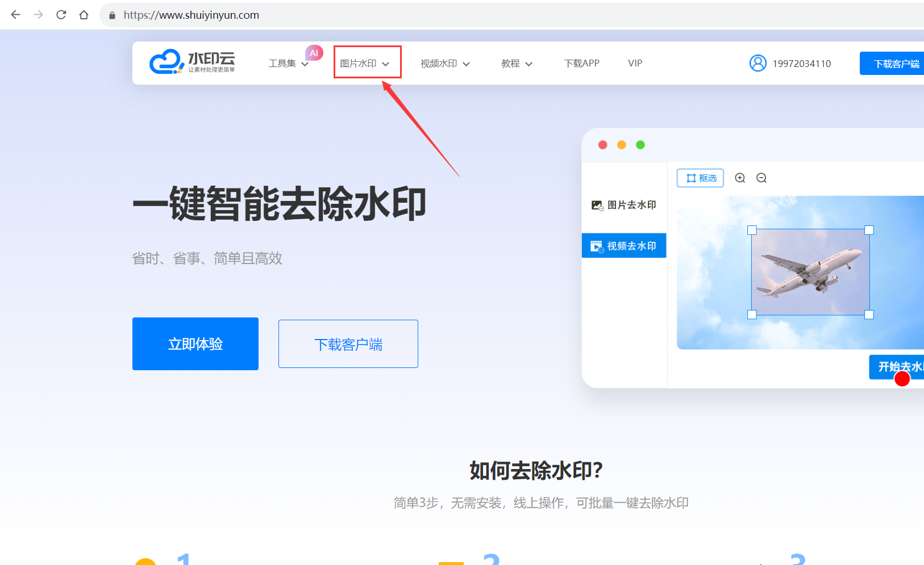Expand the 教程 chevron arrow
Image resolution: width=924 pixels, height=565 pixels.
click(x=529, y=64)
